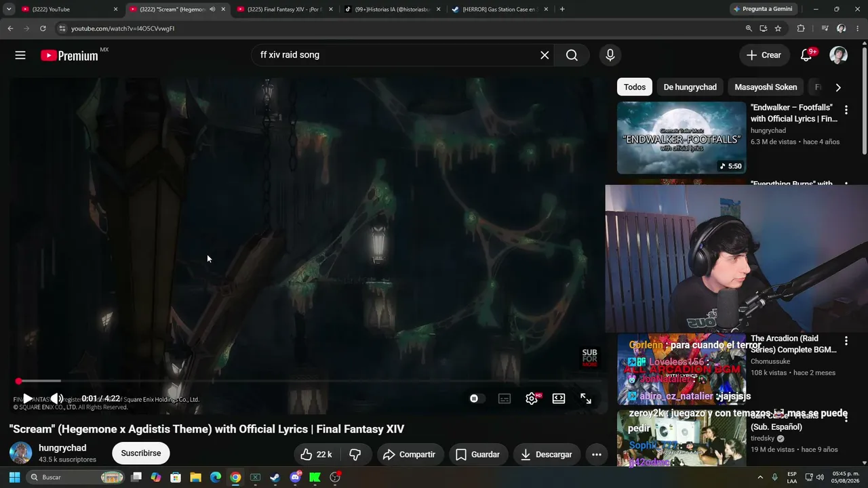Image resolution: width=868 pixels, height=488 pixels.
Task: Open more actions below the video
Action: [597, 454]
